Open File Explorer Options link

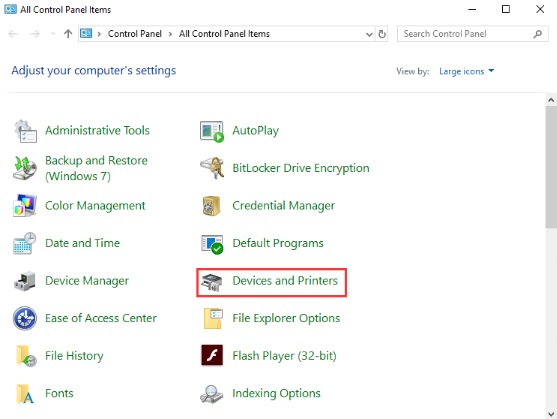[x=286, y=318]
